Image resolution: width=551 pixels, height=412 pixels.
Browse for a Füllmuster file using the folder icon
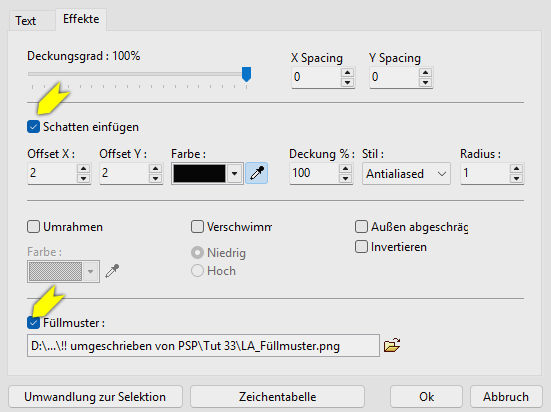(392, 345)
